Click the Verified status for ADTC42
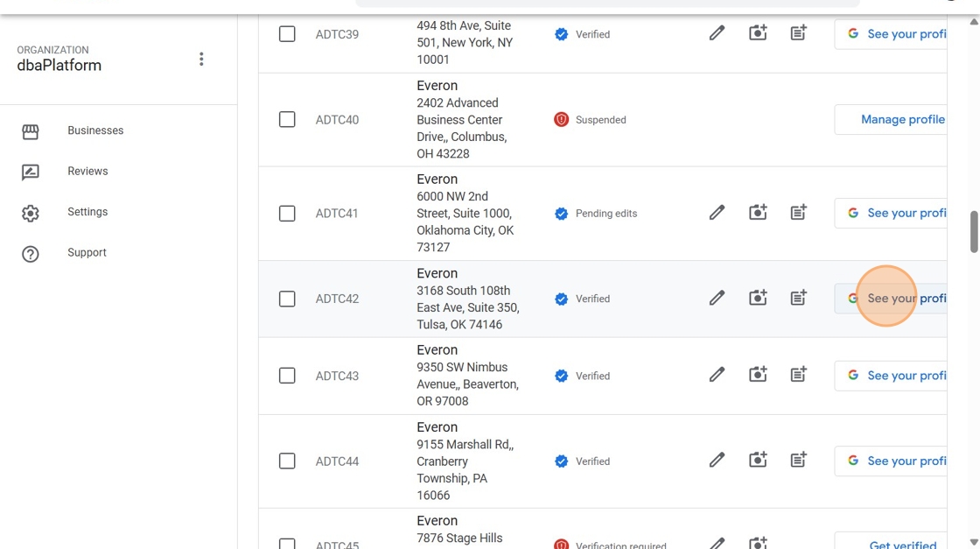The height and width of the screenshot is (549, 980). 582,299
